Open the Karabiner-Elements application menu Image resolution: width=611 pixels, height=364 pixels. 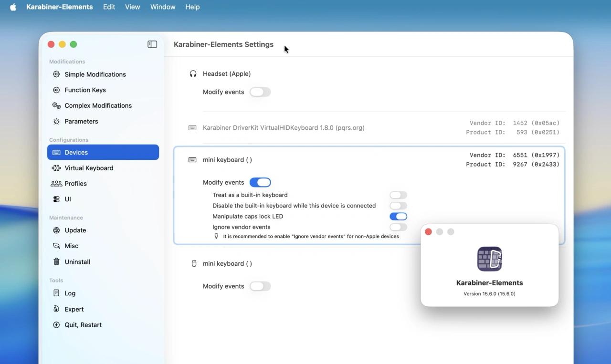point(59,7)
